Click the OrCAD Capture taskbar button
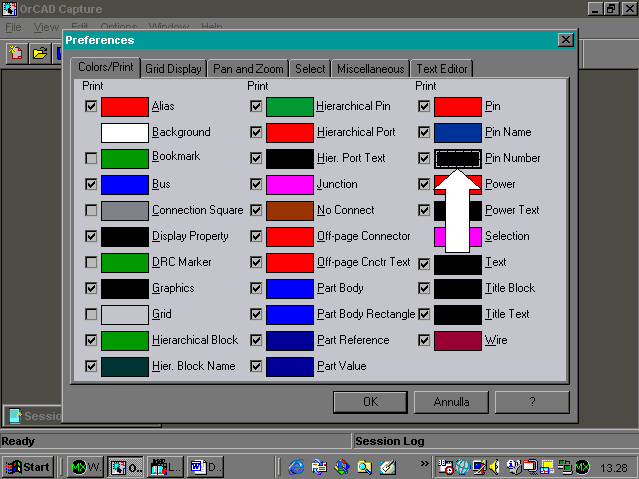Screen dimensions: 639x479 [126, 467]
